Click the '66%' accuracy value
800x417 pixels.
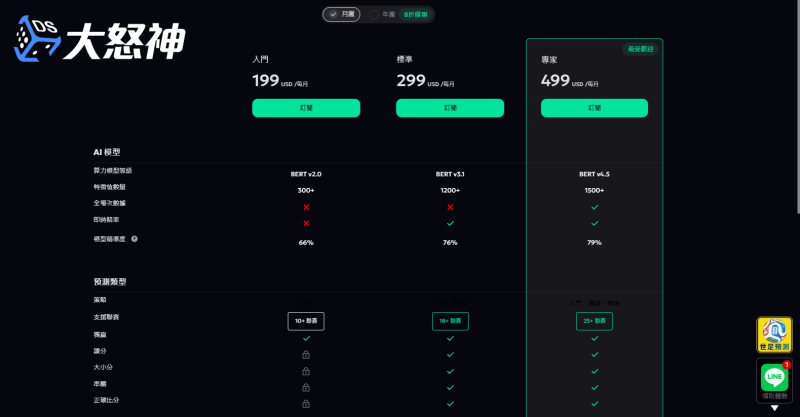306,242
